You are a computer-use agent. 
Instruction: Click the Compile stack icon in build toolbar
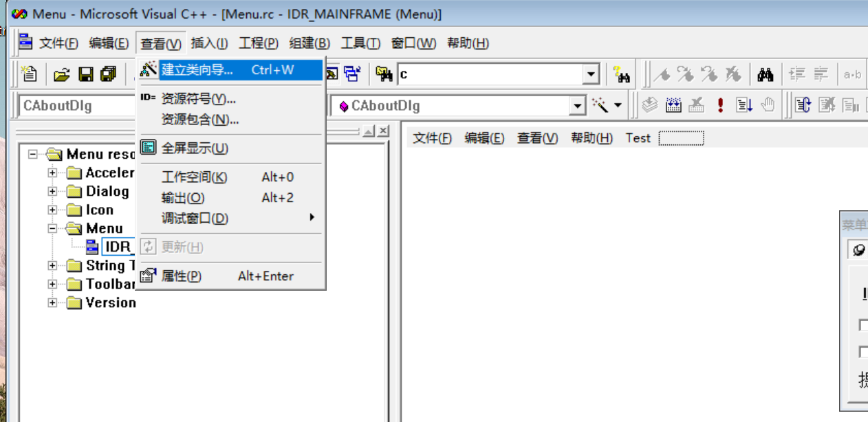click(x=650, y=105)
